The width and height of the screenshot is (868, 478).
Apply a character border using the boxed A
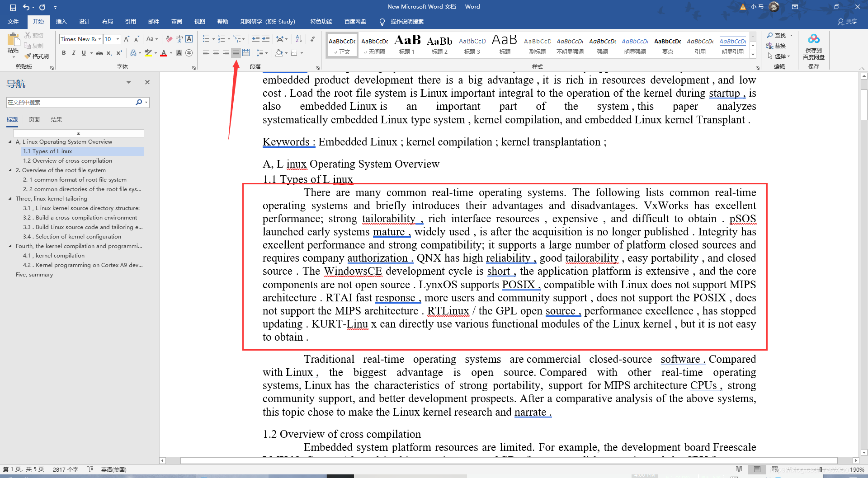click(189, 39)
